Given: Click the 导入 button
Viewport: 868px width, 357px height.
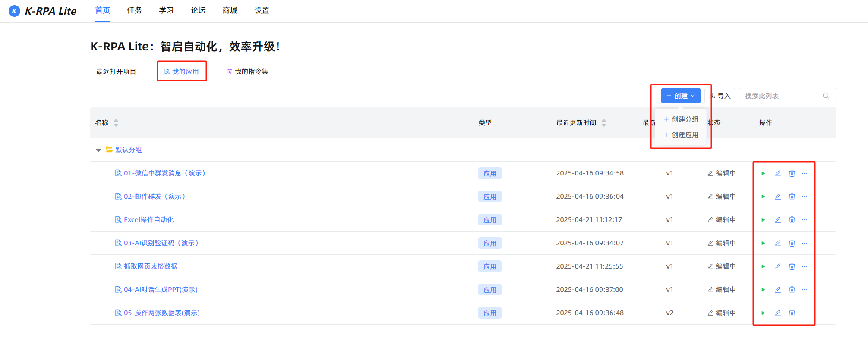Looking at the screenshot, I should (x=720, y=96).
